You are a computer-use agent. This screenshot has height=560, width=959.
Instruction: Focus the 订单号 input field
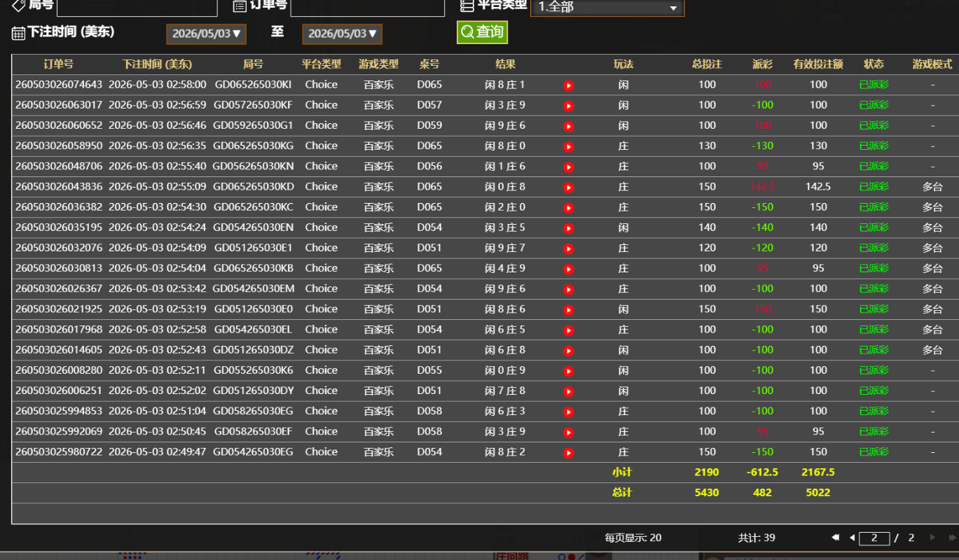(368, 6)
